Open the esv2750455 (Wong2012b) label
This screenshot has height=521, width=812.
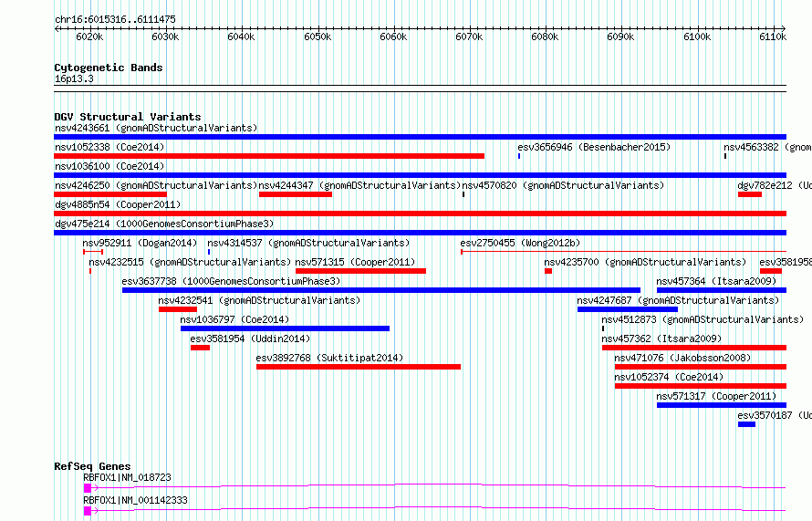pyautogui.click(x=520, y=243)
